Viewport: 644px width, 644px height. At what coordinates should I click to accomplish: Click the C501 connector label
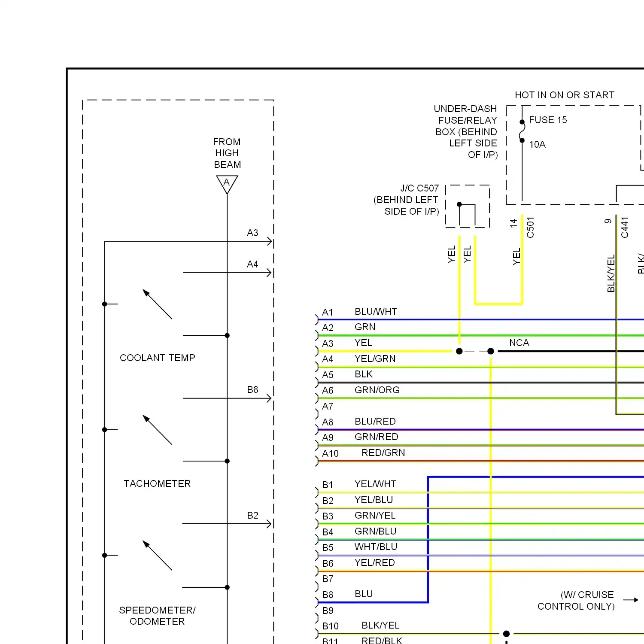click(x=531, y=227)
